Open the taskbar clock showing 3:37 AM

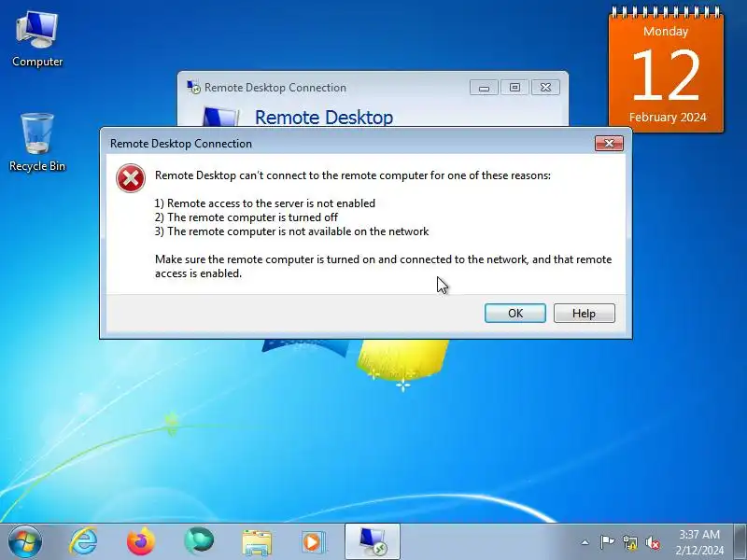tap(699, 542)
